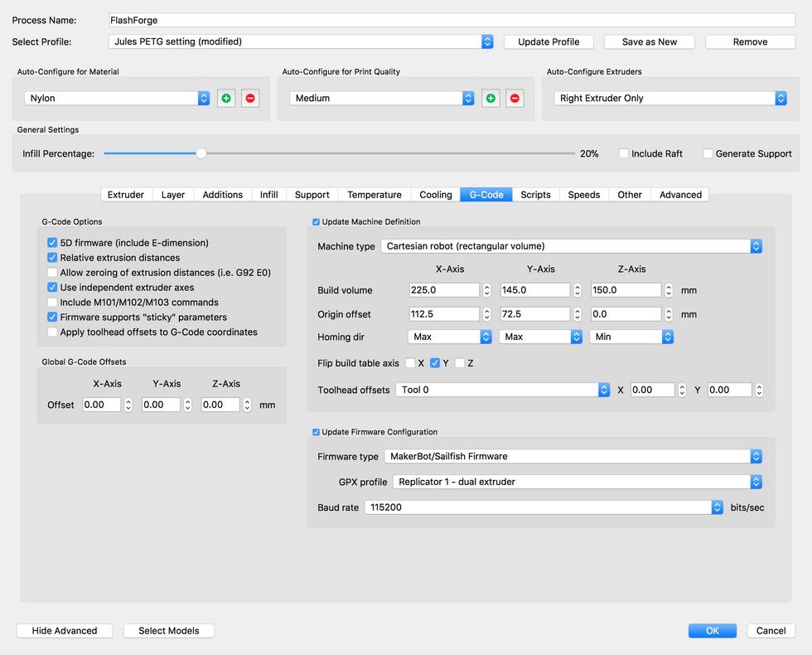
Task: Click green plus icon beside Nylon material
Action: point(226,98)
